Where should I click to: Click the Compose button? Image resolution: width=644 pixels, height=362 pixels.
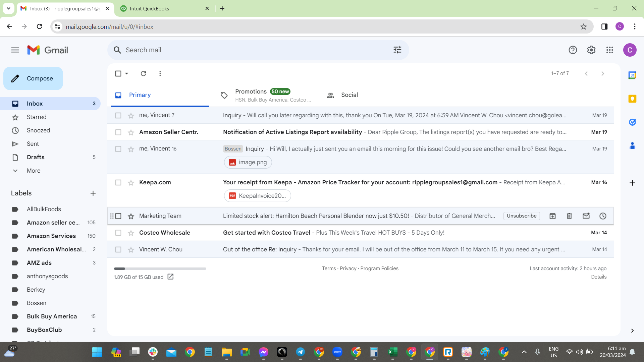33,78
